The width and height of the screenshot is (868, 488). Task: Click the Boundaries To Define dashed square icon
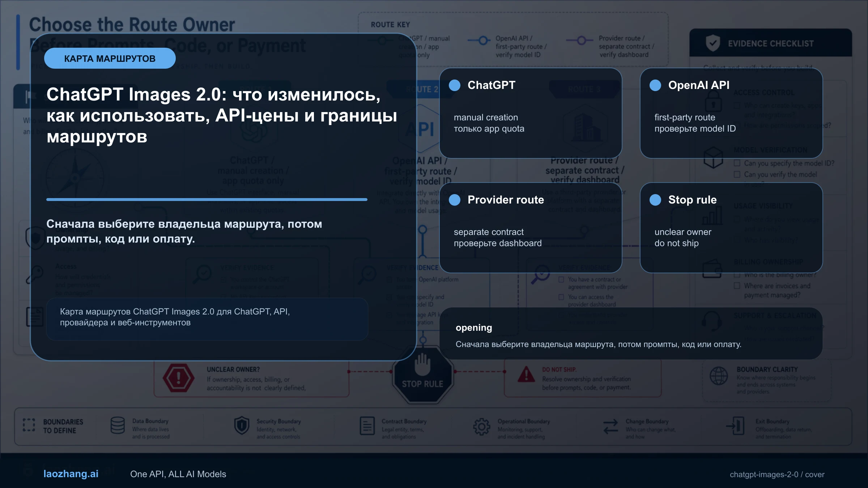pyautogui.click(x=29, y=425)
